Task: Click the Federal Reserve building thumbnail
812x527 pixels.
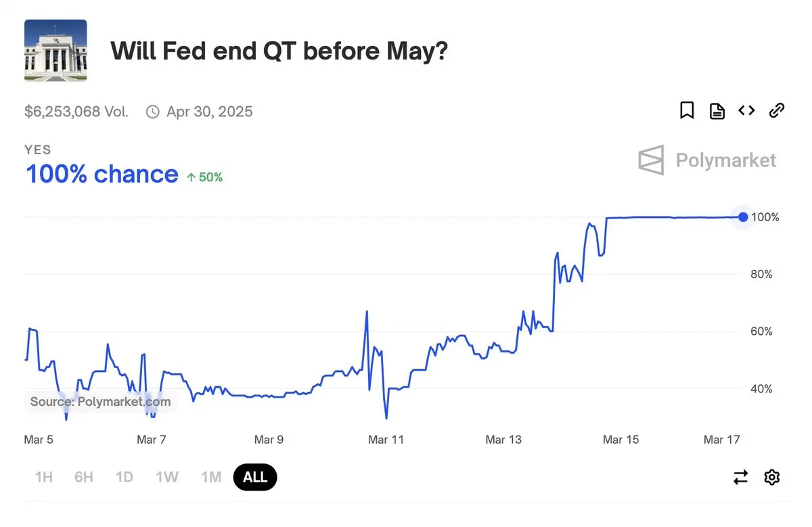Action: pyautogui.click(x=55, y=51)
